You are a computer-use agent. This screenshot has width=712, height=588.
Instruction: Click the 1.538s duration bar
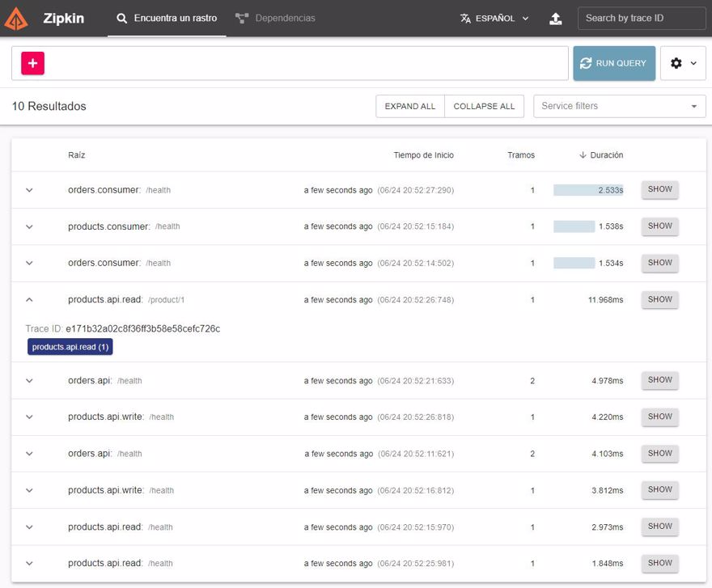574,226
